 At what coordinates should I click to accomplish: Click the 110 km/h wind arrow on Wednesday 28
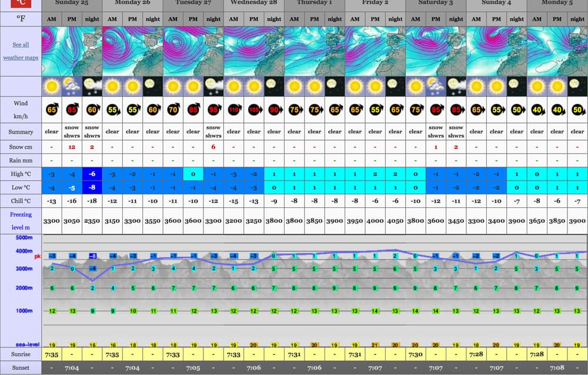(x=233, y=109)
